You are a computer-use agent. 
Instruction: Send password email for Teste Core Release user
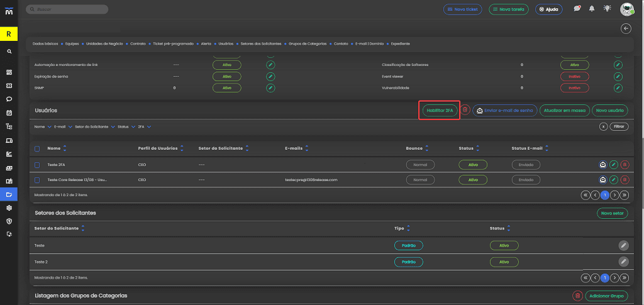point(602,180)
